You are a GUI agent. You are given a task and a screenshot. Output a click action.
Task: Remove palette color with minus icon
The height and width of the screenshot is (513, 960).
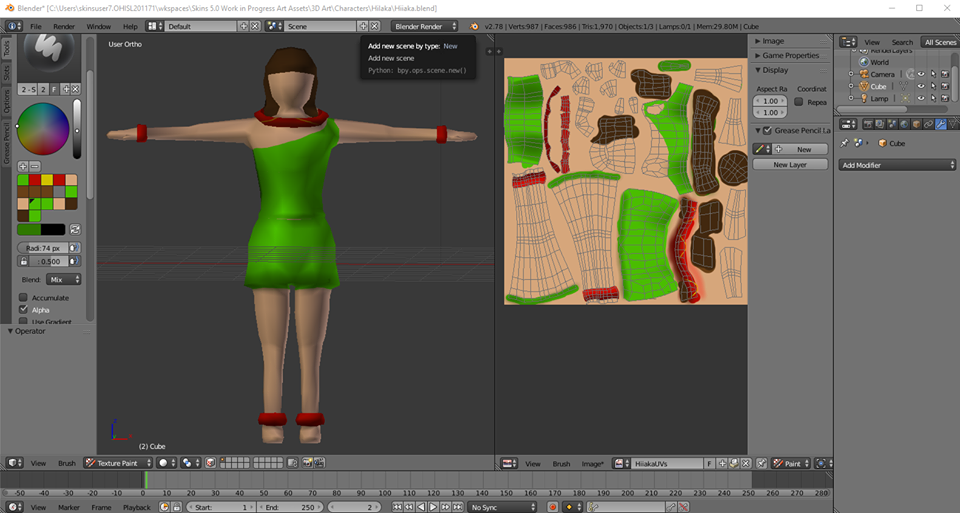tap(35, 166)
